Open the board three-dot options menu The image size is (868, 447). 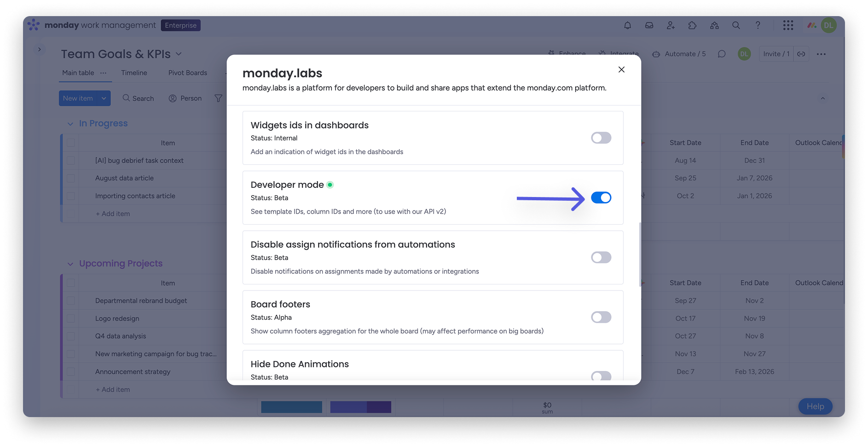click(821, 54)
